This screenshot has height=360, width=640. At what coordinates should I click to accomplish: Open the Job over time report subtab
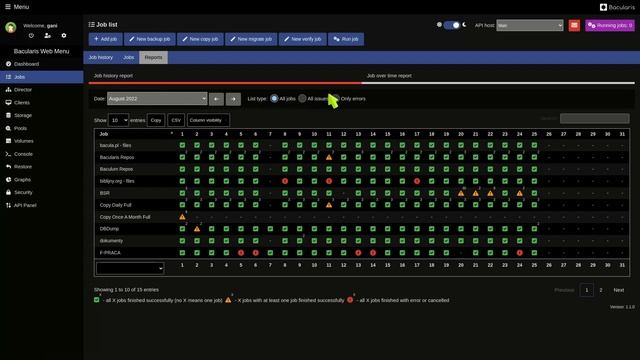click(x=498, y=76)
